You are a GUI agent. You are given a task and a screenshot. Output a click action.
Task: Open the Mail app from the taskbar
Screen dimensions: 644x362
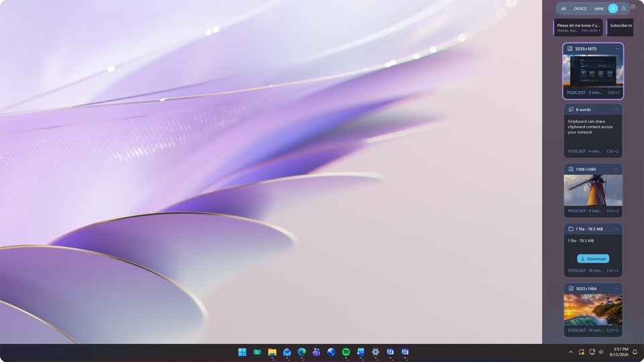286,352
